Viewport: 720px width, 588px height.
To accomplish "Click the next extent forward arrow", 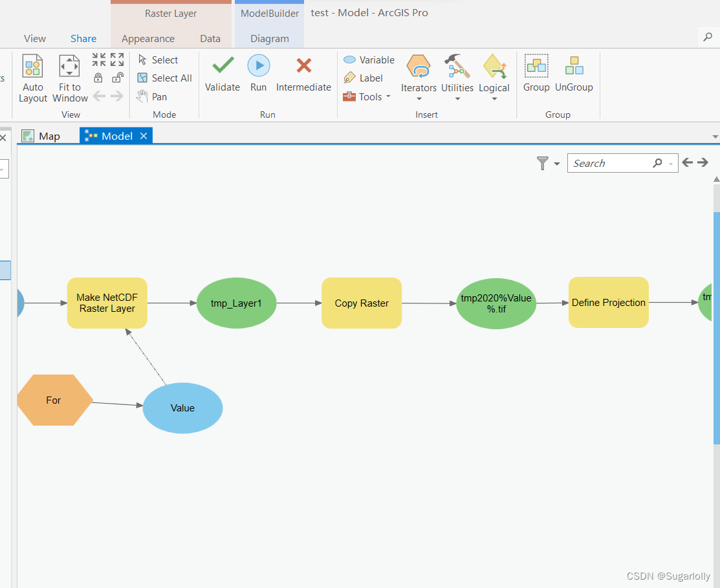I will click(117, 96).
